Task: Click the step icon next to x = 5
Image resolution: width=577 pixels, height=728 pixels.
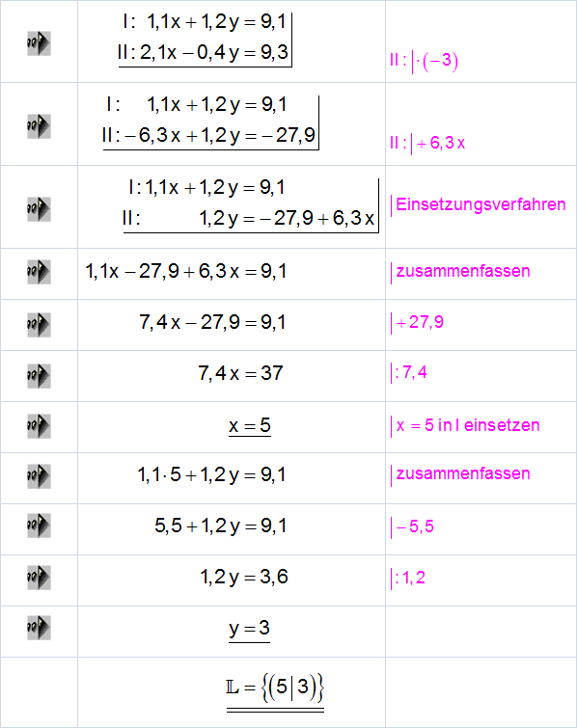Action: click(x=39, y=426)
